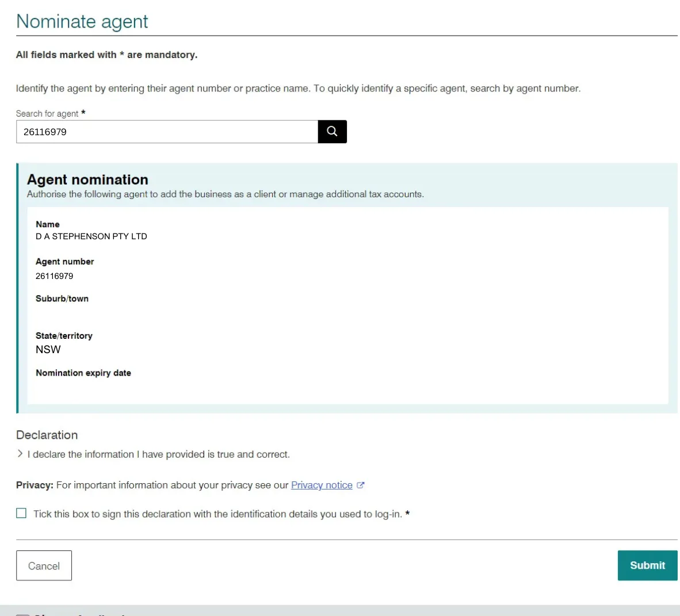Click the Cancel button
This screenshot has height=616, width=680.
tap(44, 565)
